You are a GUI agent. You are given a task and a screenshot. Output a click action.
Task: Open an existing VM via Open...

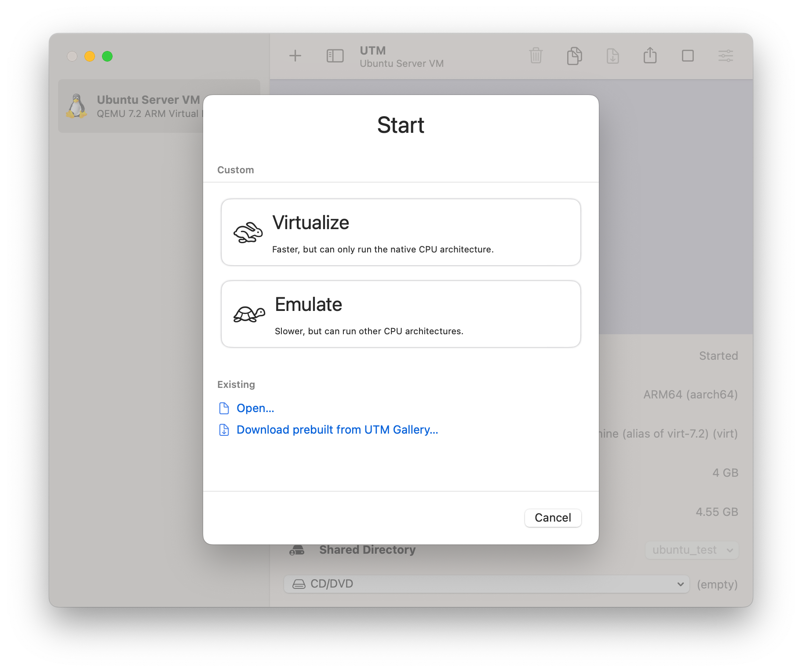click(x=255, y=408)
